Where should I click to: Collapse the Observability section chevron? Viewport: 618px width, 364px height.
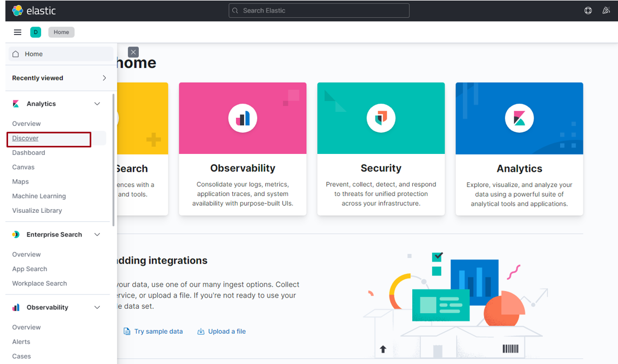(97, 307)
